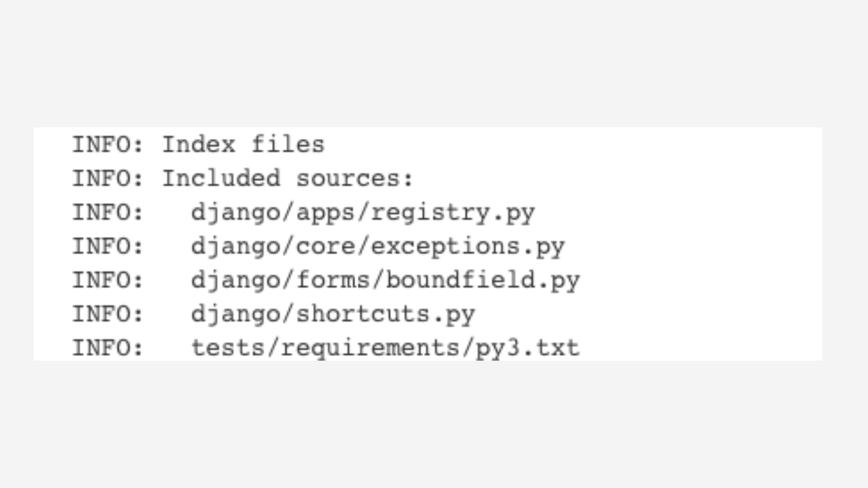Click the shortcuts.py filename
This screenshot has height=488, width=868.
click(385, 314)
